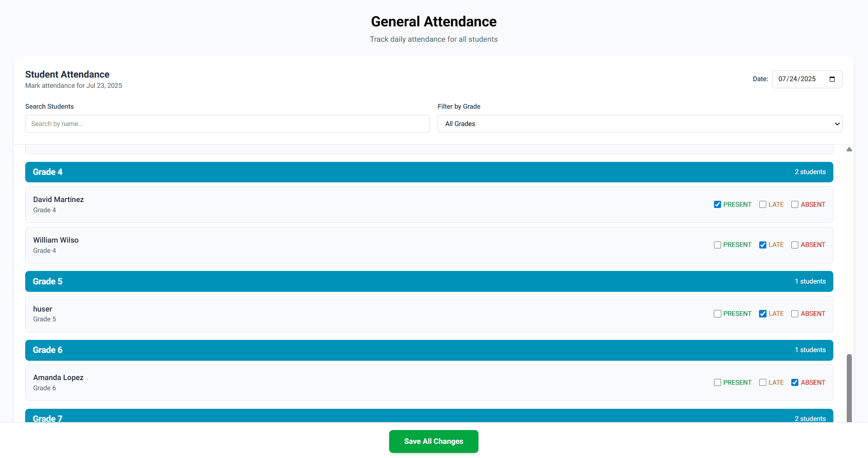Click the Grade 4 section header

click(429, 172)
